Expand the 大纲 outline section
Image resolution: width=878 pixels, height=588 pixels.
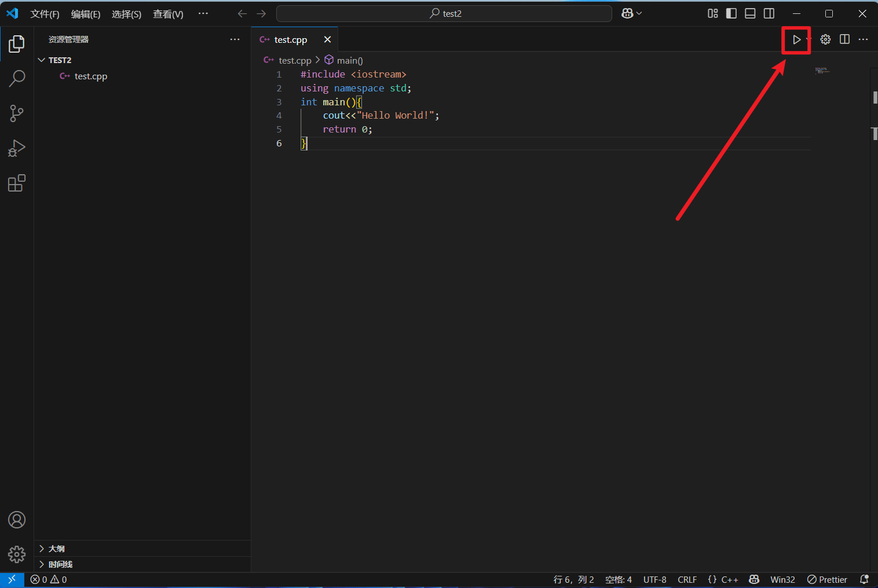pos(56,549)
